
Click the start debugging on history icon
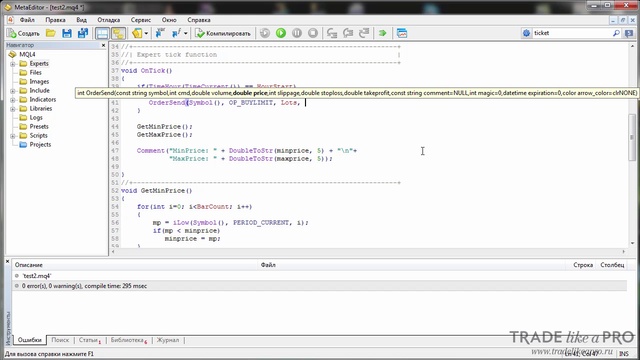[265, 33]
